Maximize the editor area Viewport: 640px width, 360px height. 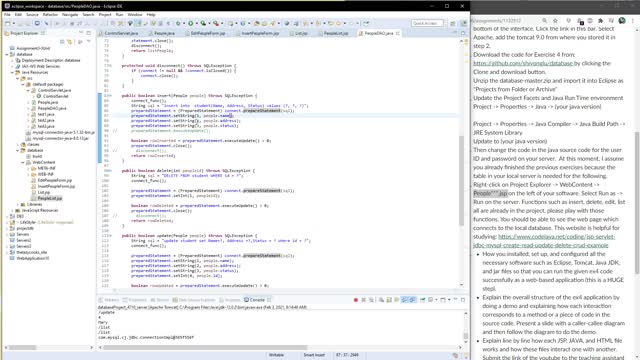click(x=463, y=33)
